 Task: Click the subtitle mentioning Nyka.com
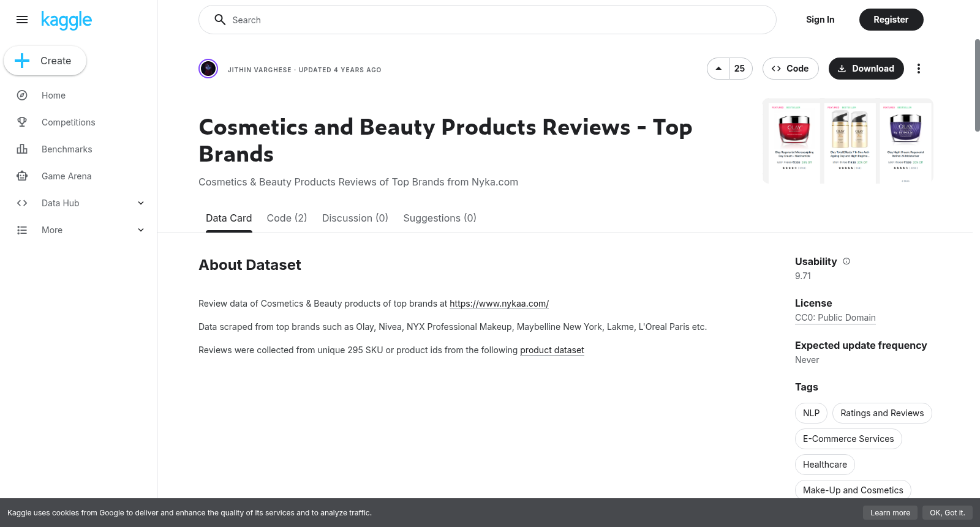tap(358, 182)
